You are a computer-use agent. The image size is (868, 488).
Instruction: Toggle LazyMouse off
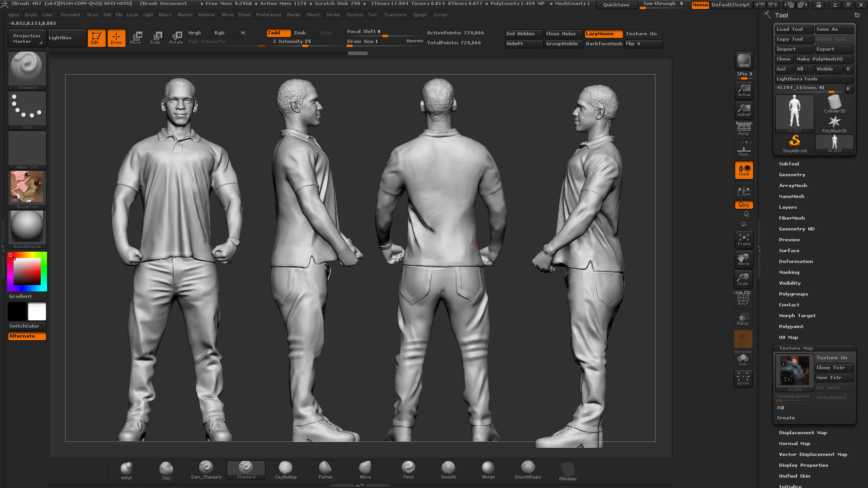[604, 33]
